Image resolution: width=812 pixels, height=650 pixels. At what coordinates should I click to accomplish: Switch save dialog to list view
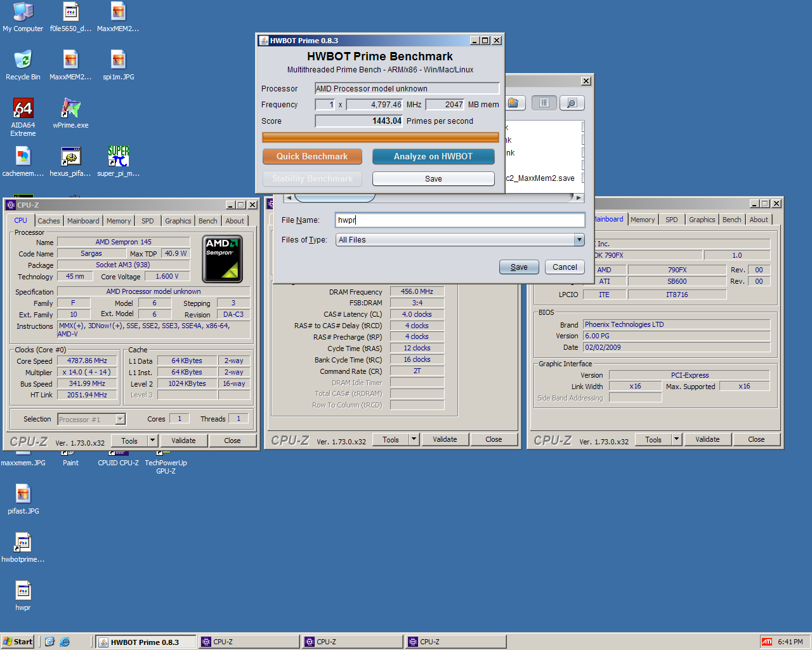(544, 103)
